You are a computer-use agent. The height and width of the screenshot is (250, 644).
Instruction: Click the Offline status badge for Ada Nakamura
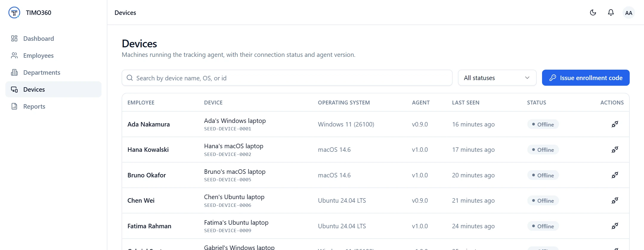[543, 124]
